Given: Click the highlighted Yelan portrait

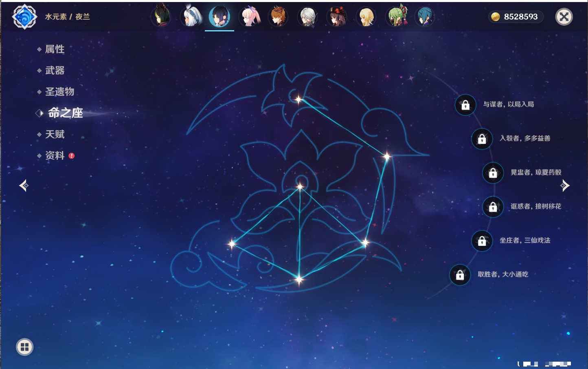Looking at the screenshot, I should pos(219,17).
